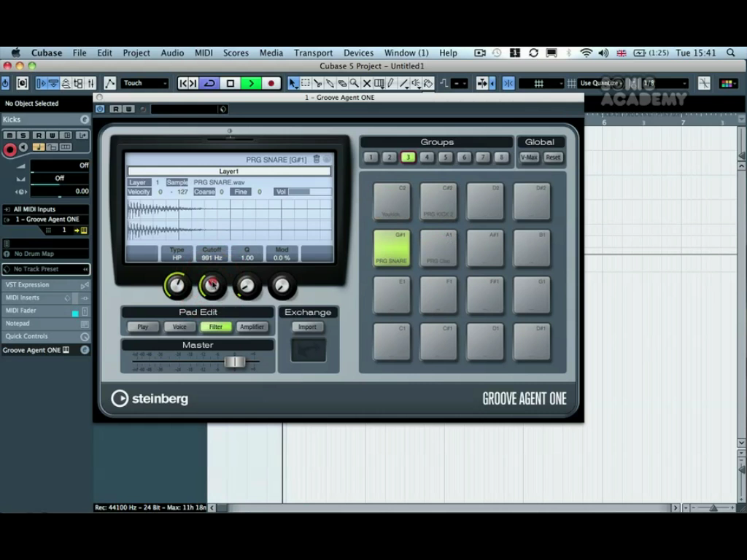This screenshot has width=747, height=560.
Task: Pick the Zoom magnifier tool
Action: (355, 83)
